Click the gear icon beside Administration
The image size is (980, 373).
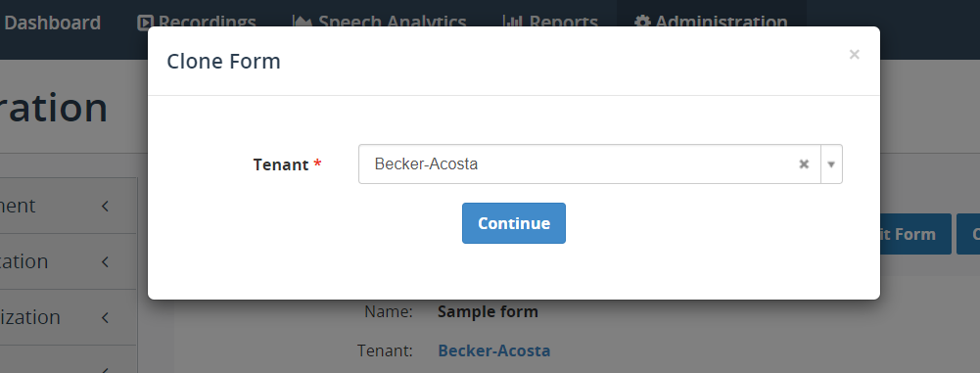642,23
